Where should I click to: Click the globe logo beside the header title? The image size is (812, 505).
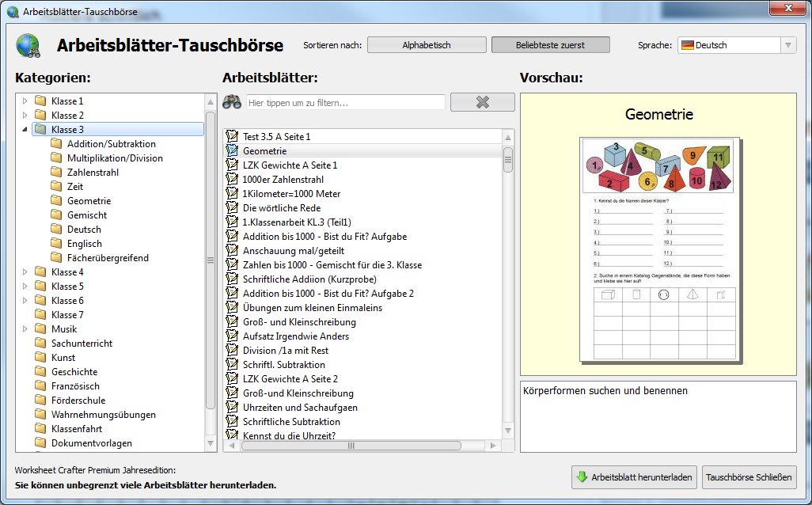29,46
